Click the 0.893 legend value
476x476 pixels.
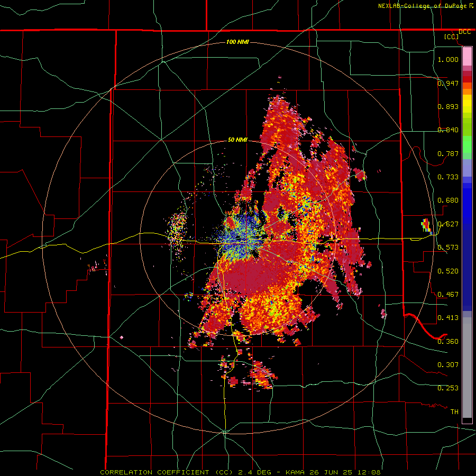tap(448, 106)
